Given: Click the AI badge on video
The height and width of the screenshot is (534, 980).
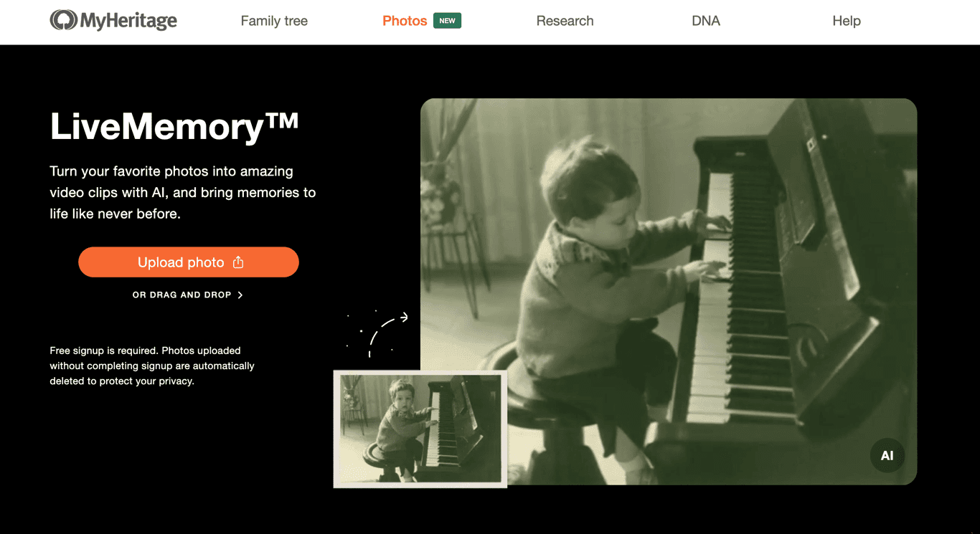Looking at the screenshot, I should [887, 456].
